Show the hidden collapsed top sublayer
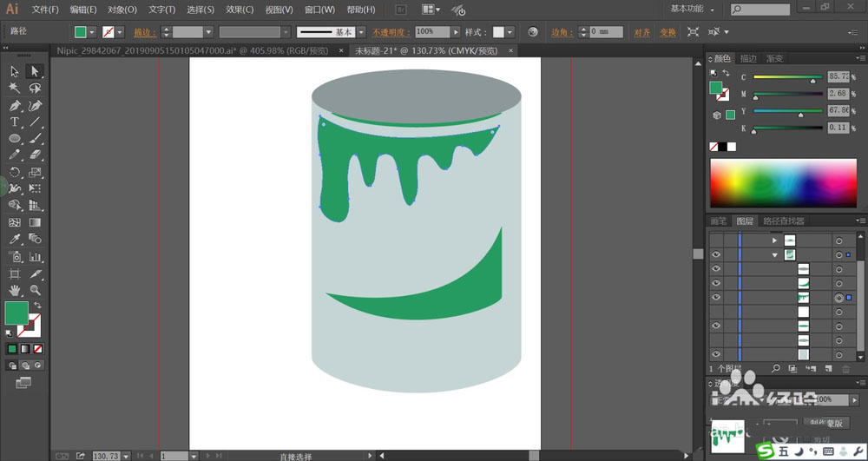 716,240
